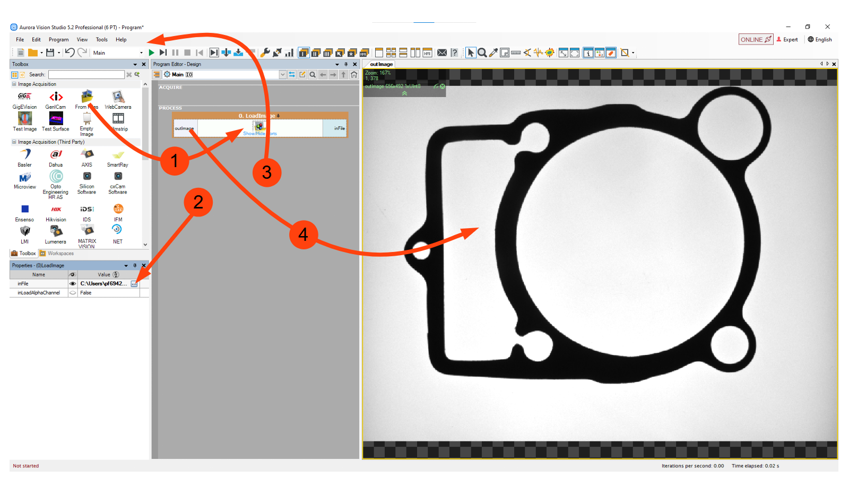Collapse the Image Acquisition category
The height and width of the screenshot is (504, 849).
point(14,84)
